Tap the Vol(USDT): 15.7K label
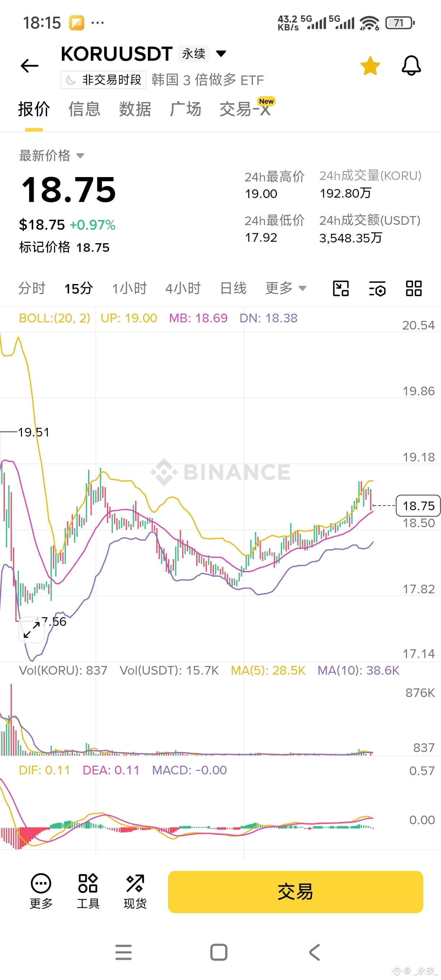The width and height of the screenshot is (441, 980). click(169, 670)
